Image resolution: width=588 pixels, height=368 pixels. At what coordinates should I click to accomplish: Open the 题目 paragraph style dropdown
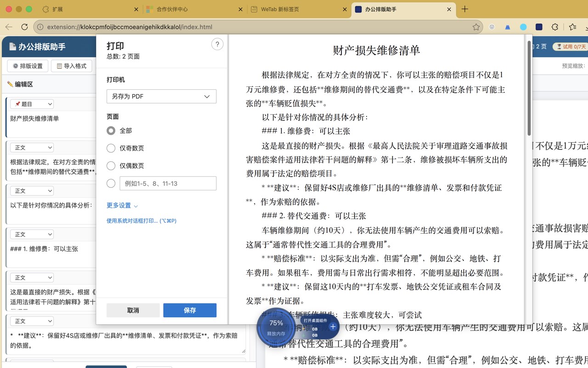tap(32, 104)
